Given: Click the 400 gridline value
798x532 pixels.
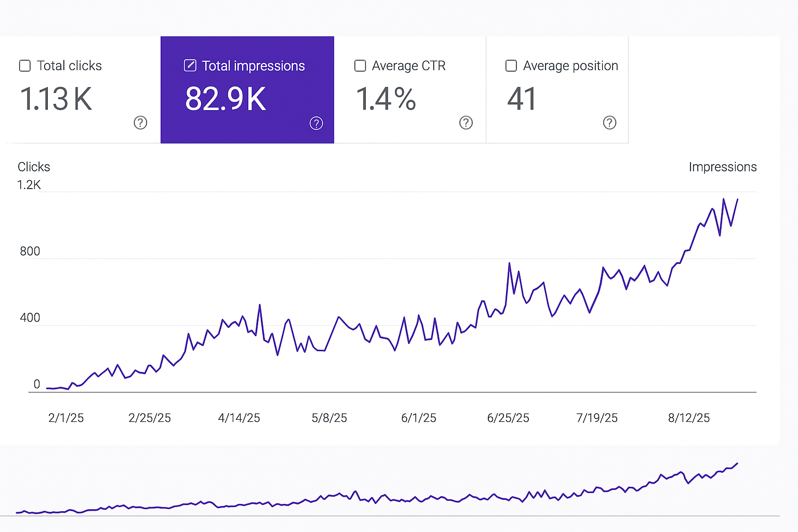Looking at the screenshot, I should click(x=30, y=317).
